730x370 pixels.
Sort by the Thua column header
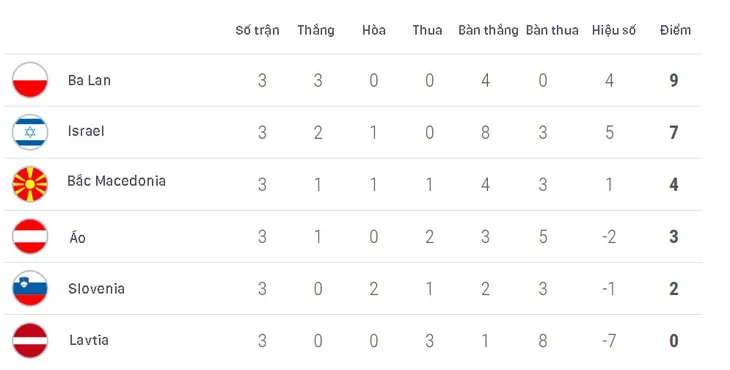427,30
